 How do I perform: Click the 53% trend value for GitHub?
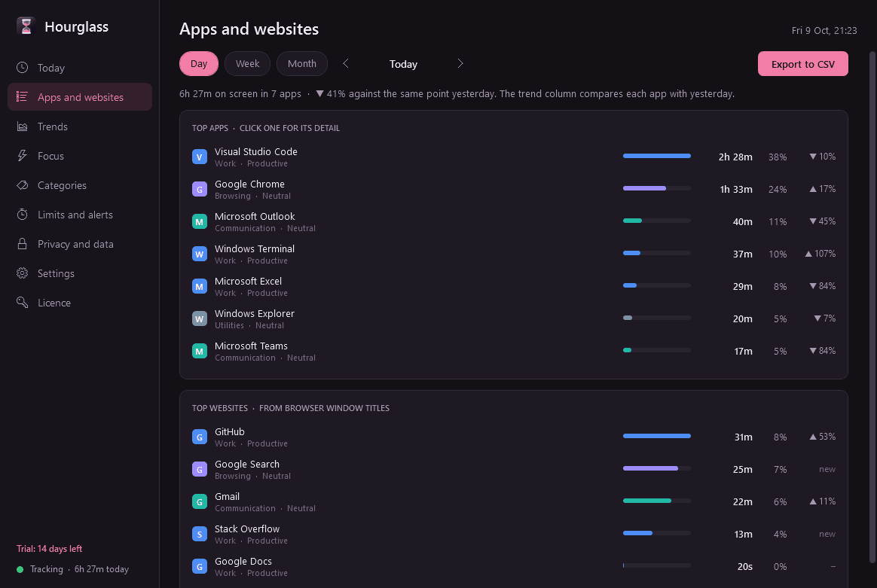pos(822,437)
